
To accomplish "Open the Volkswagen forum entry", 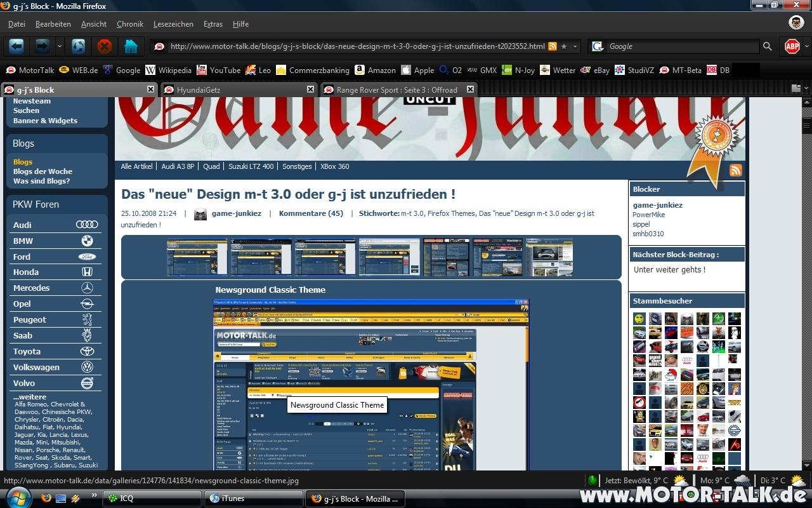I will coord(54,367).
